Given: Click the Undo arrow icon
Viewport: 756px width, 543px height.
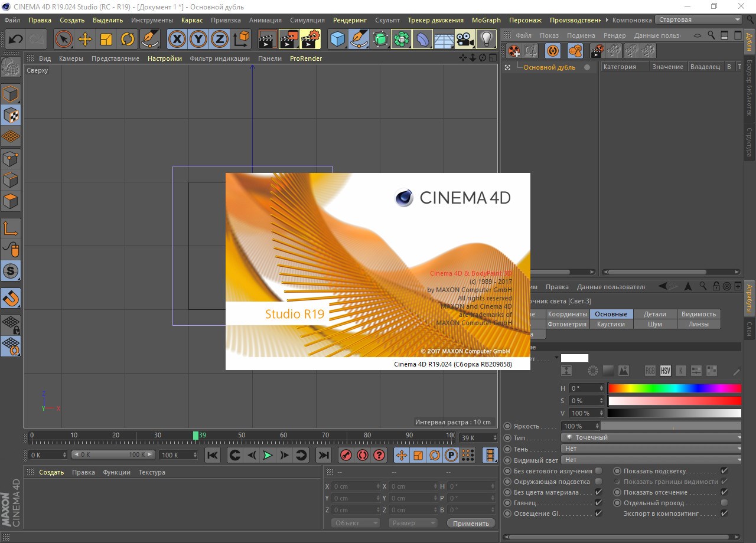Looking at the screenshot, I should (15, 40).
